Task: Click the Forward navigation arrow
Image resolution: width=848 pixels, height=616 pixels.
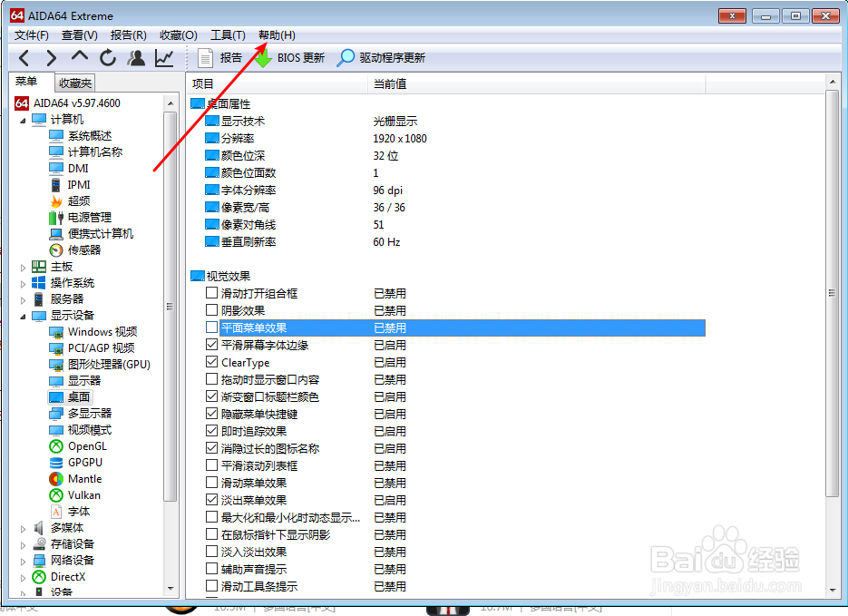Action: (x=52, y=58)
